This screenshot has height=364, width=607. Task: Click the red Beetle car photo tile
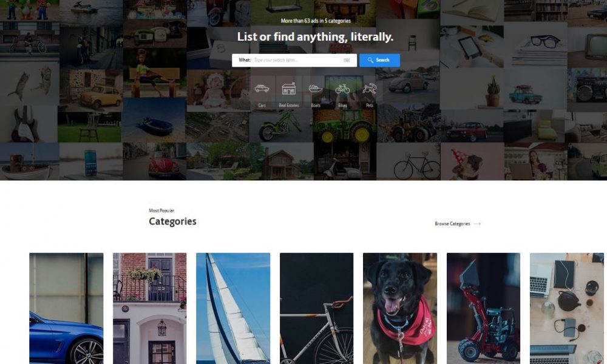(x=154, y=161)
